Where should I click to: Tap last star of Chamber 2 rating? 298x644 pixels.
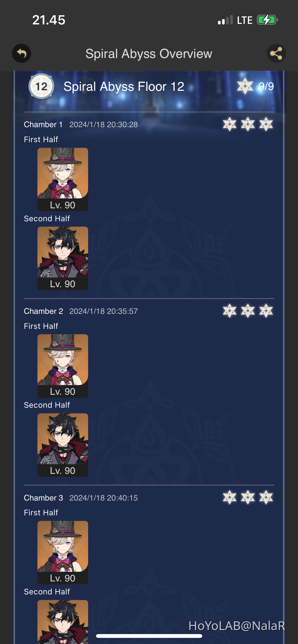tap(266, 311)
